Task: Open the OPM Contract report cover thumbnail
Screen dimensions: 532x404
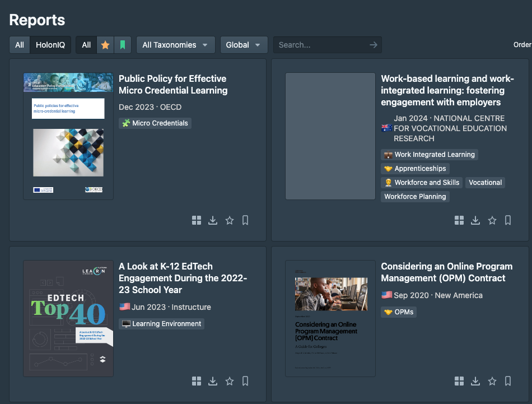Action: pyautogui.click(x=330, y=318)
